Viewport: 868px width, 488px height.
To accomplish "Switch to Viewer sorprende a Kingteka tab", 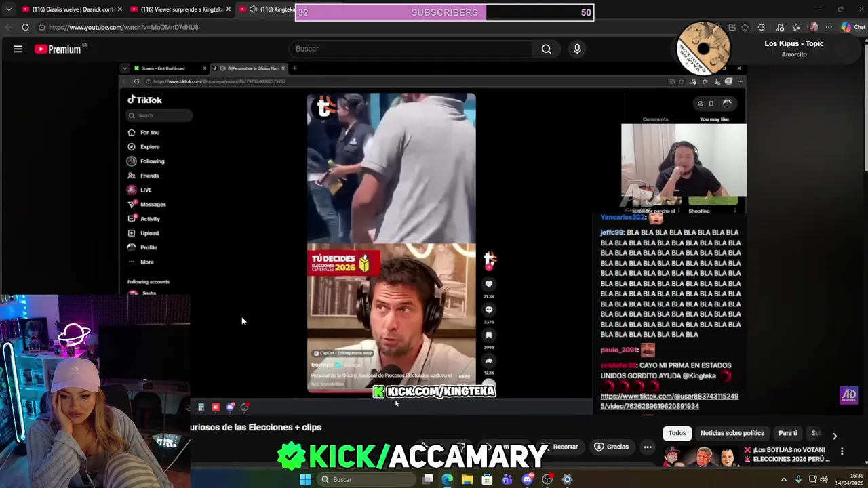I will tap(176, 9).
